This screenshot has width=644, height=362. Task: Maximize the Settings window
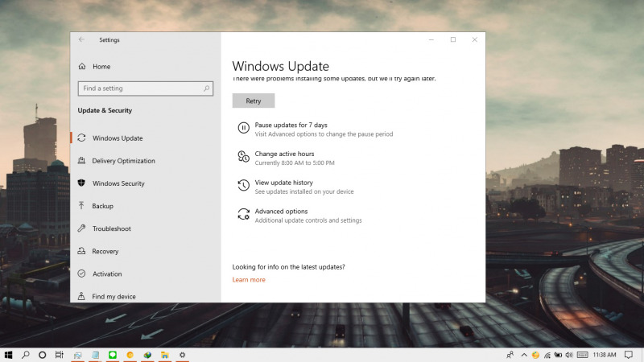pyautogui.click(x=453, y=39)
